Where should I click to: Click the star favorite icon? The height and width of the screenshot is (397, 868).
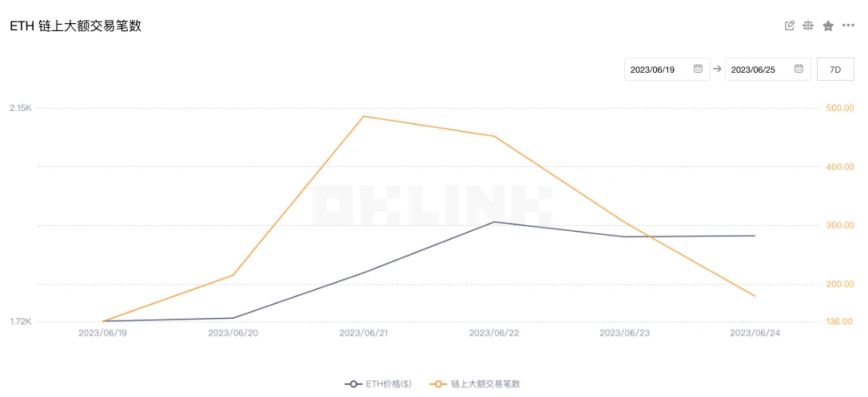pos(828,26)
